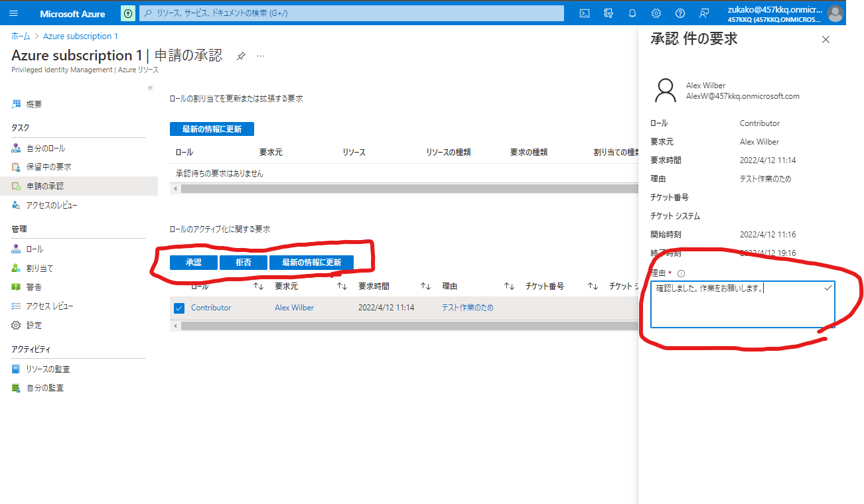The width and height of the screenshot is (864, 504).
Task: Click the account avatar for zukako
Action: pos(835,13)
